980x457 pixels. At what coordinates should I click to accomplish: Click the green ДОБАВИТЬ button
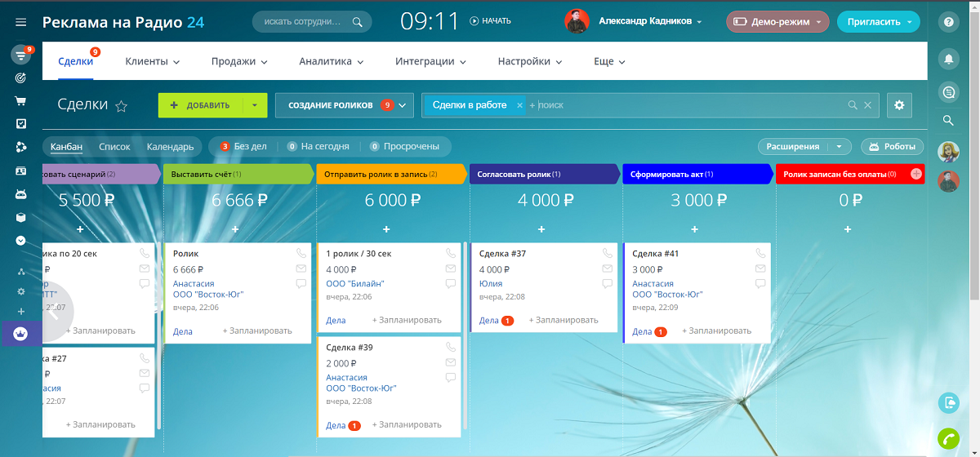click(201, 105)
